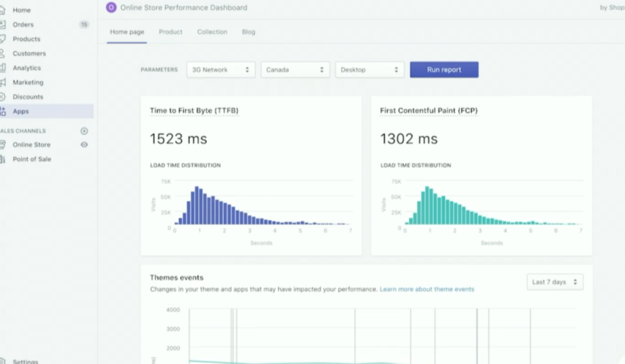The height and width of the screenshot is (364, 625).
Task: Open the 3G Network dropdown
Action: 221,70
